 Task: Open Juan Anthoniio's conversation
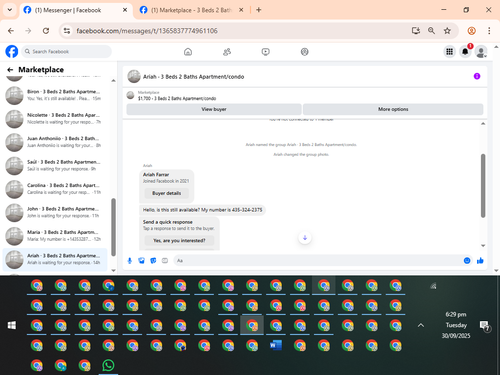55,142
